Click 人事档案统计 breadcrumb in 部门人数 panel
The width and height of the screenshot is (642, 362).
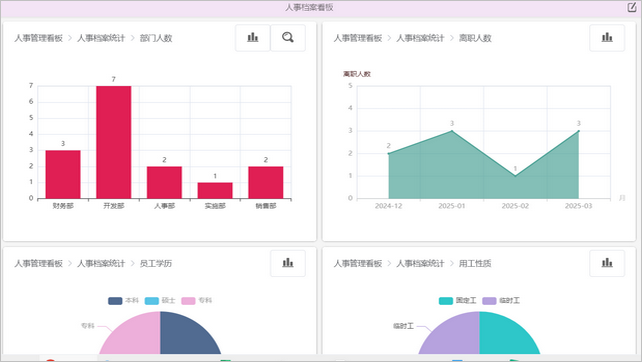101,38
